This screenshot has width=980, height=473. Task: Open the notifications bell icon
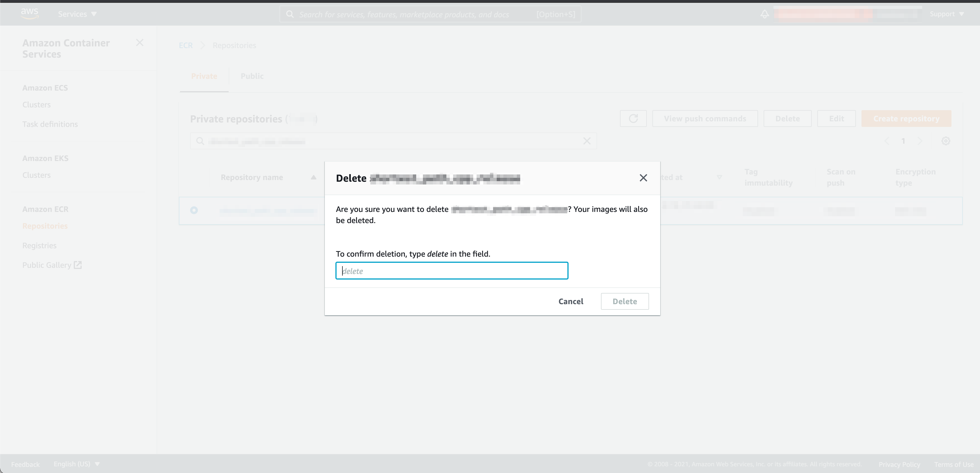click(x=764, y=14)
